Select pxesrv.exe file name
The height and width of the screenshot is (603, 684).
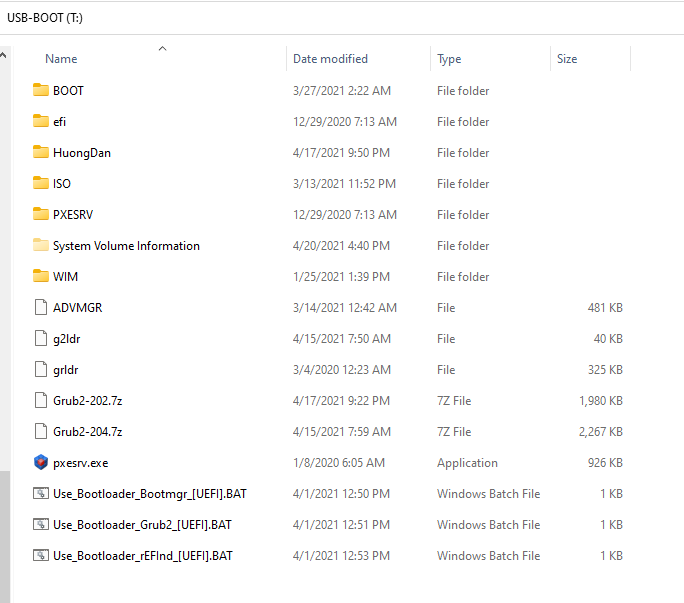pos(80,463)
